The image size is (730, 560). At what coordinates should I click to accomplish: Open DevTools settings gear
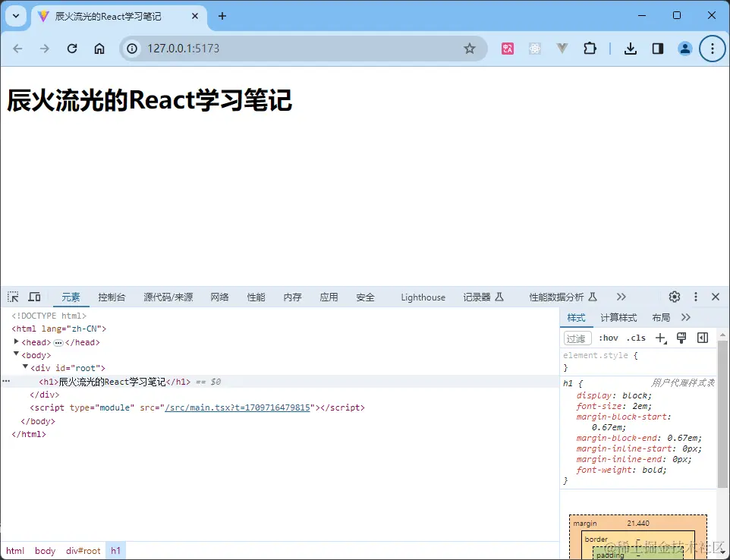point(674,297)
